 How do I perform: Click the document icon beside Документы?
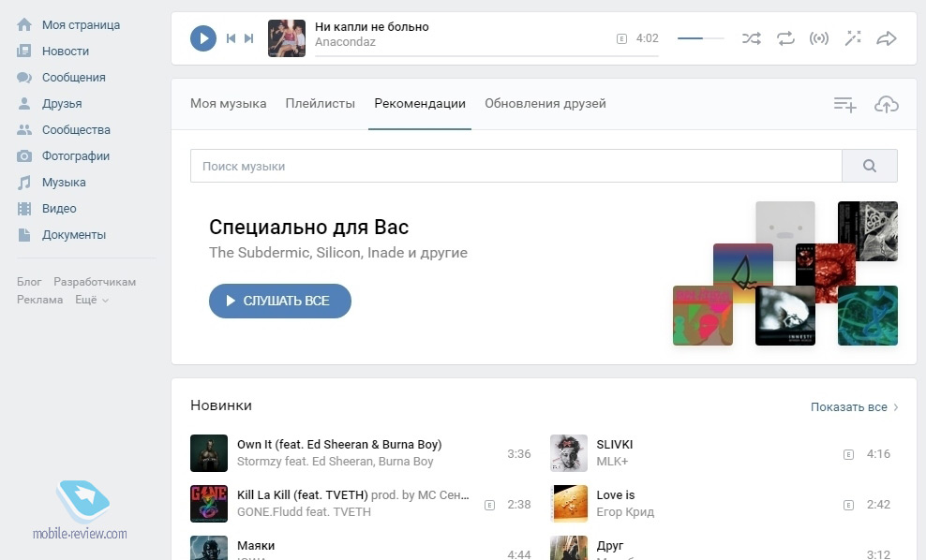click(x=24, y=235)
